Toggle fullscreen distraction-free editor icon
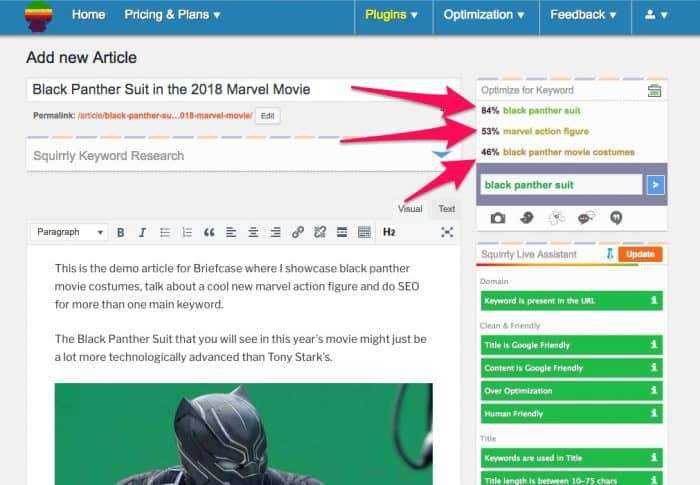700x485 pixels. (447, 232)
